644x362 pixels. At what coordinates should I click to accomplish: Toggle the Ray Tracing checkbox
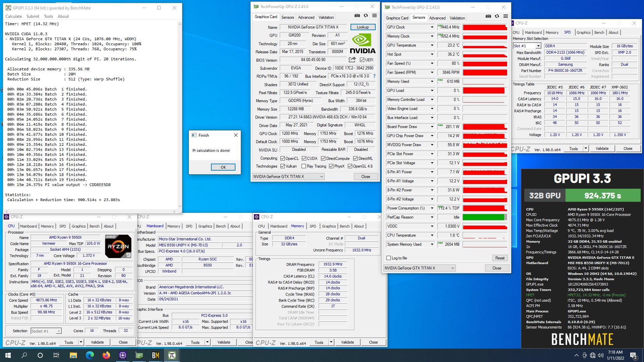pyautogui.click(x=304, y=166)
